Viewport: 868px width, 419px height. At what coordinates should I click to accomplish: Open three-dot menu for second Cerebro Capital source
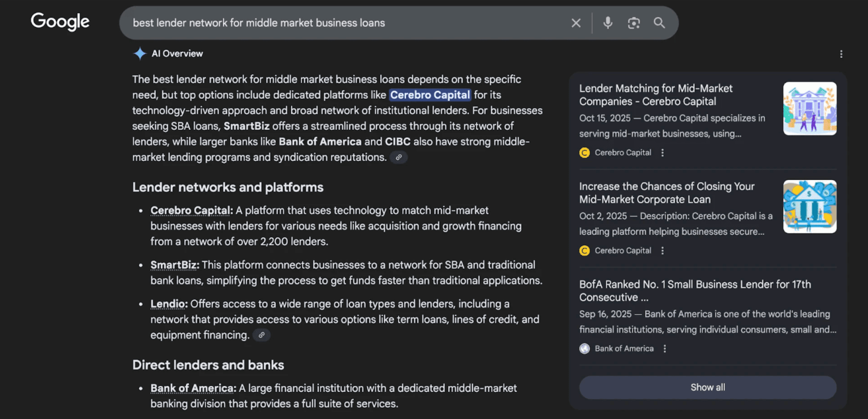tap(662, 250)
